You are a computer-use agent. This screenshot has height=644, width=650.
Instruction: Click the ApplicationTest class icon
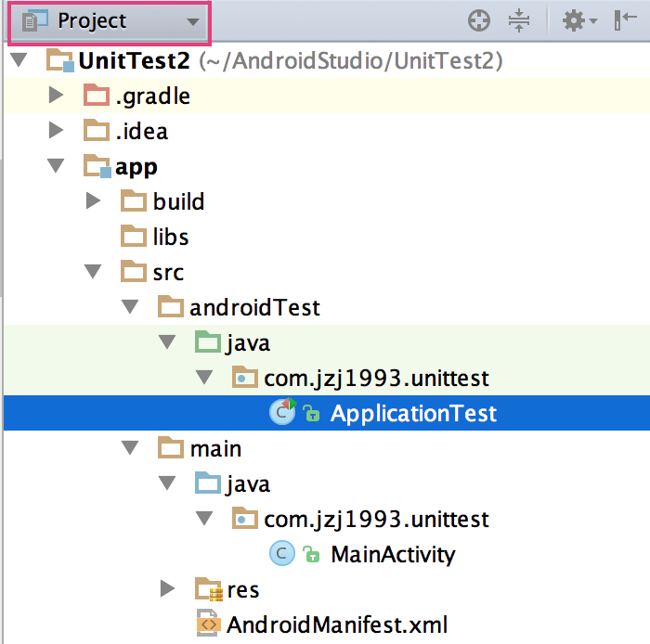[282, 412]
